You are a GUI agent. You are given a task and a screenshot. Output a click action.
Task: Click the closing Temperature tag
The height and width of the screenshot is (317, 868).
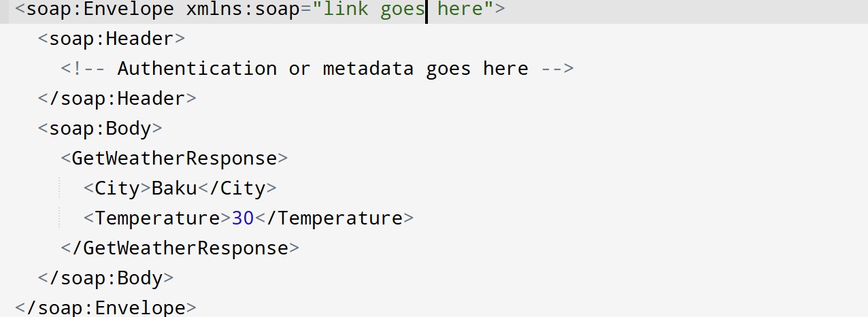click(x=334, y=218)
